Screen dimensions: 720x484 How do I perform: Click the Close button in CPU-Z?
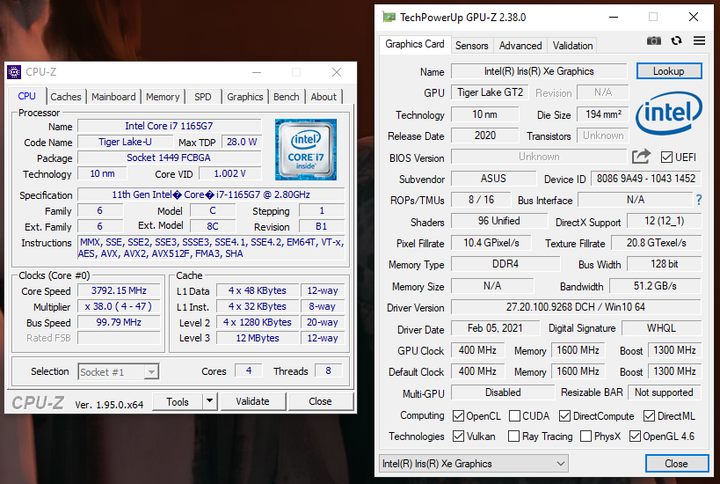321,401
